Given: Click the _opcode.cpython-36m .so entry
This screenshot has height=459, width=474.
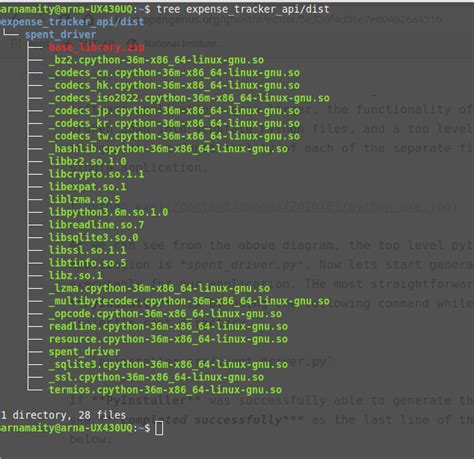Looking at the screenshot, I should [165, 314].
